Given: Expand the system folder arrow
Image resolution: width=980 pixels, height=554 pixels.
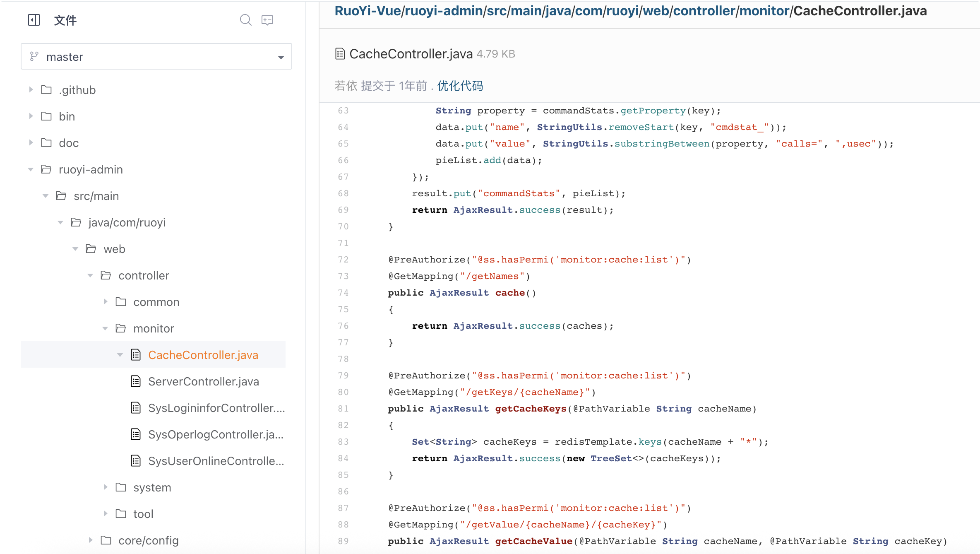Looking at the screenshot, I should 106,487.
